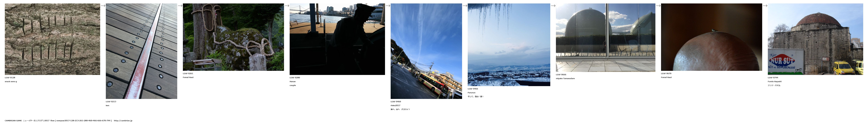868x124 pixels.
Task: Open the tree bark carving photo
Action: [x=52, y=39]
